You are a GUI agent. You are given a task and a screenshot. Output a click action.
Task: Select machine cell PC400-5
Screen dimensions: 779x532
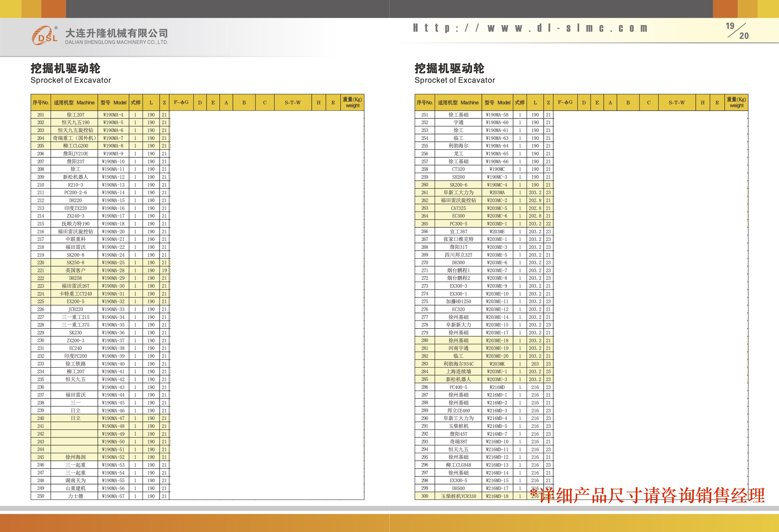coord(458,387)
